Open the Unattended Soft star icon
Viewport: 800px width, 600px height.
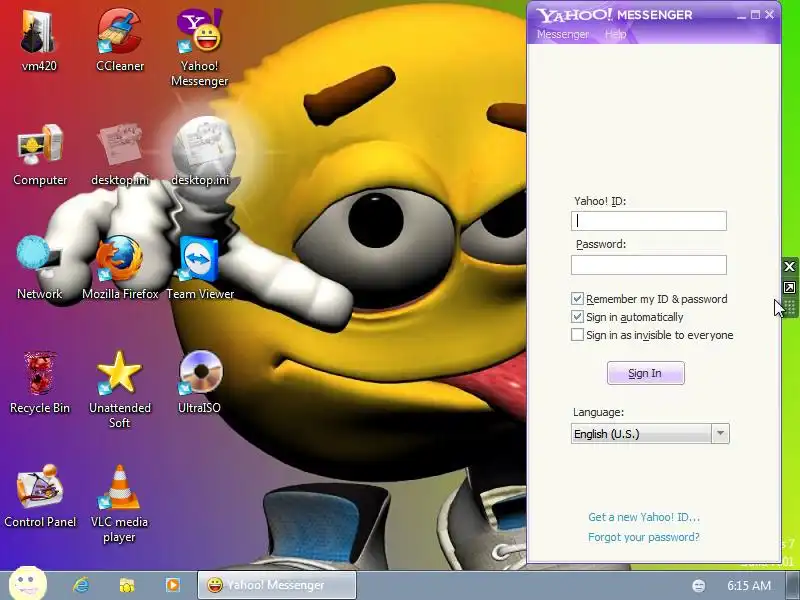pos(120,389)
